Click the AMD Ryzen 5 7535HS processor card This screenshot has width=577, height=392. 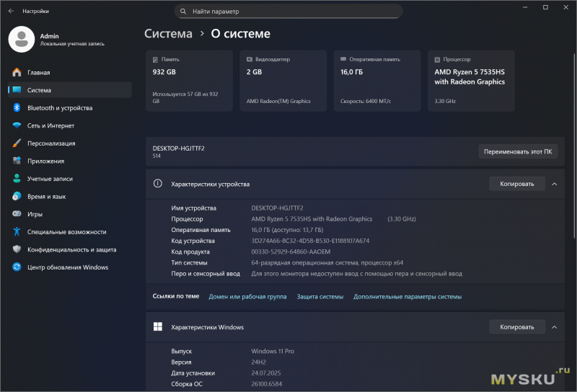point(471,81)
